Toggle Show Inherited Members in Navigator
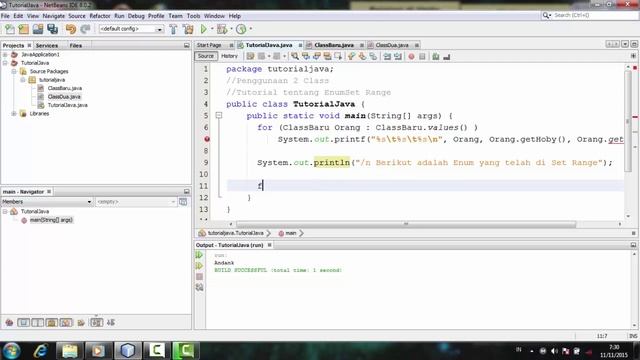 coord(9,322)
